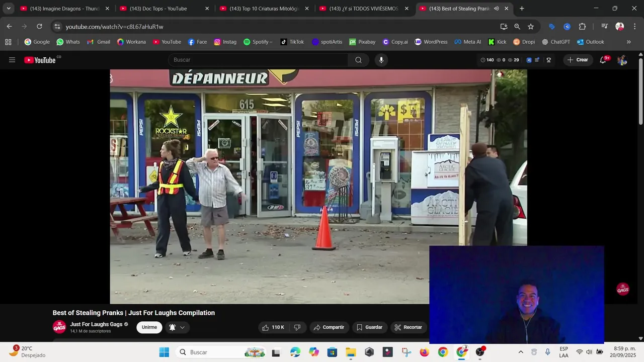Open Chrome media controls music icon

click(605, 27)
